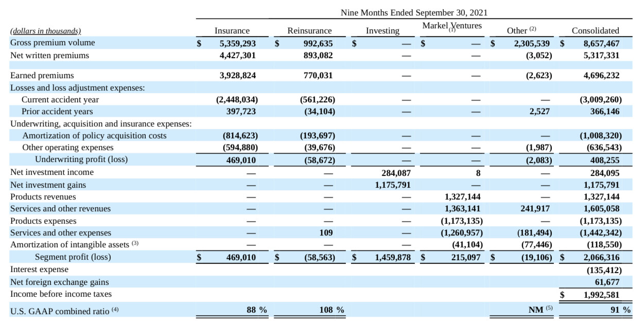Click the value 241,917
The height and width of the screenshot is (328, 644).
[535, 209]
